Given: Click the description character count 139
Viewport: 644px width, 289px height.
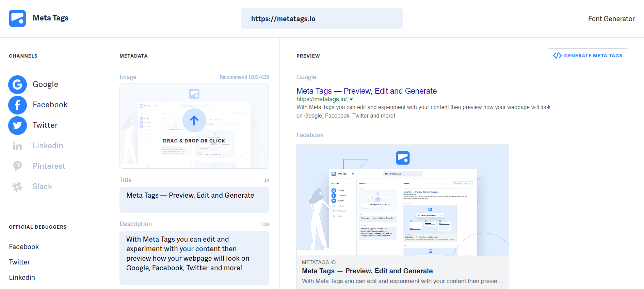Looking at the screenshot, I should [265, 224].
